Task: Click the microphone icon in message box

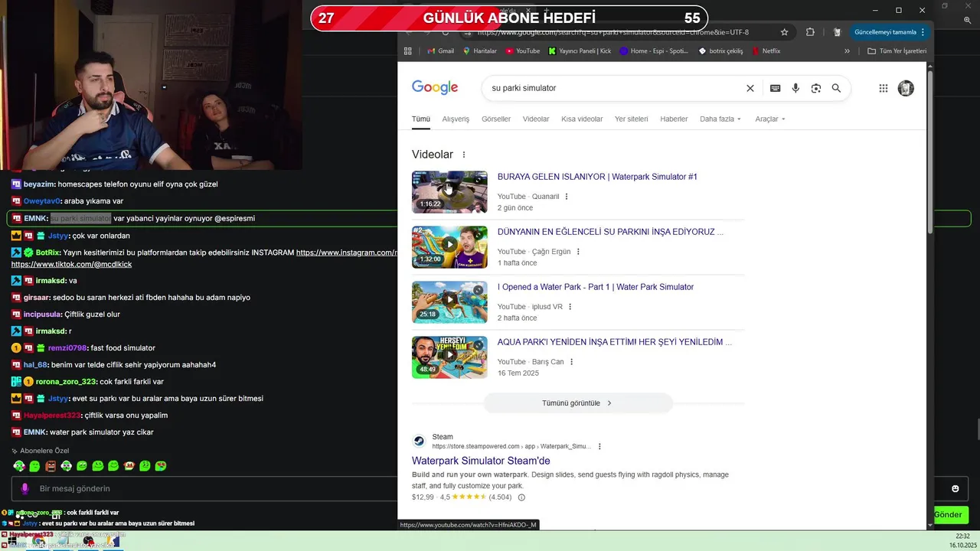Action: click(24, 489)
